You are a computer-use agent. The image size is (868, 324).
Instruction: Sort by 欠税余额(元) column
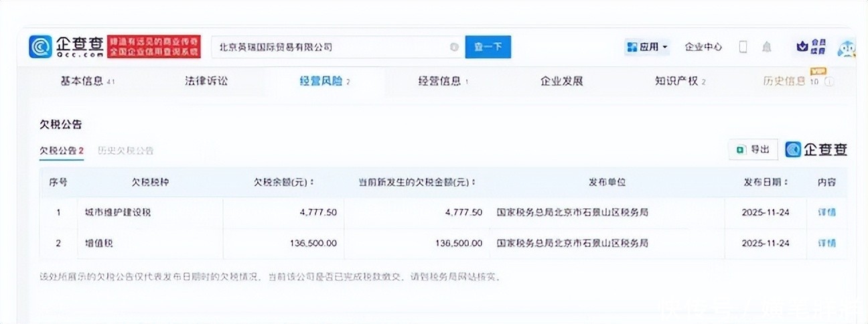[x=284, y=182]
